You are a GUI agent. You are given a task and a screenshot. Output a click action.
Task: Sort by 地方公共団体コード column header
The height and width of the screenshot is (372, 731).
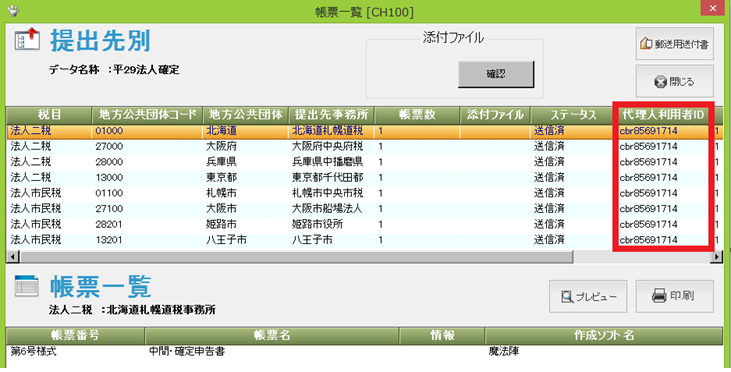click(x=147, y=115)
